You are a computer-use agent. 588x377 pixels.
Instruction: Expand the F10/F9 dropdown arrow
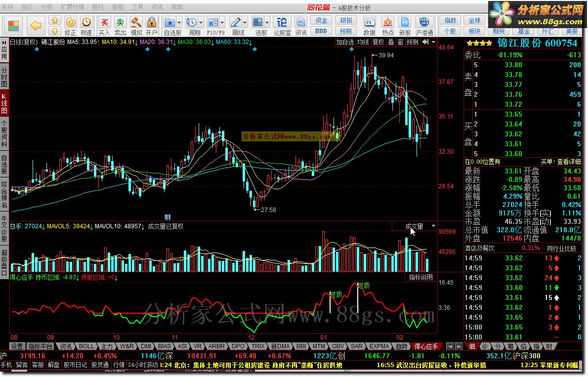click(x=222, y=23)
